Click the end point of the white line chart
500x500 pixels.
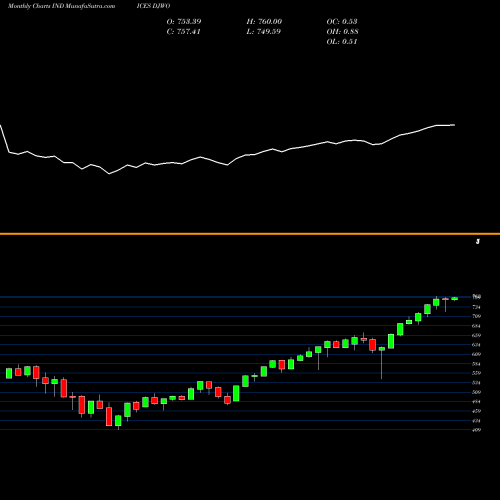tap(455, 125)
